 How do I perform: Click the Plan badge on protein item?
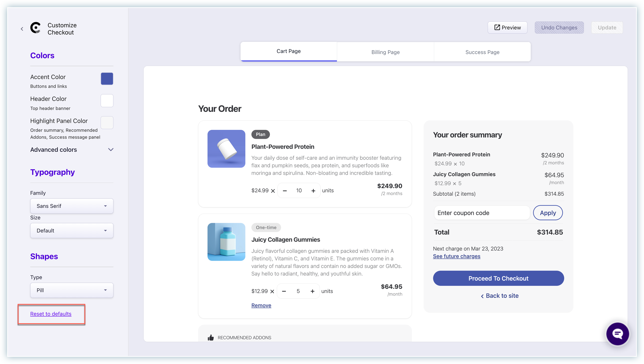click(x=261, y=134)
